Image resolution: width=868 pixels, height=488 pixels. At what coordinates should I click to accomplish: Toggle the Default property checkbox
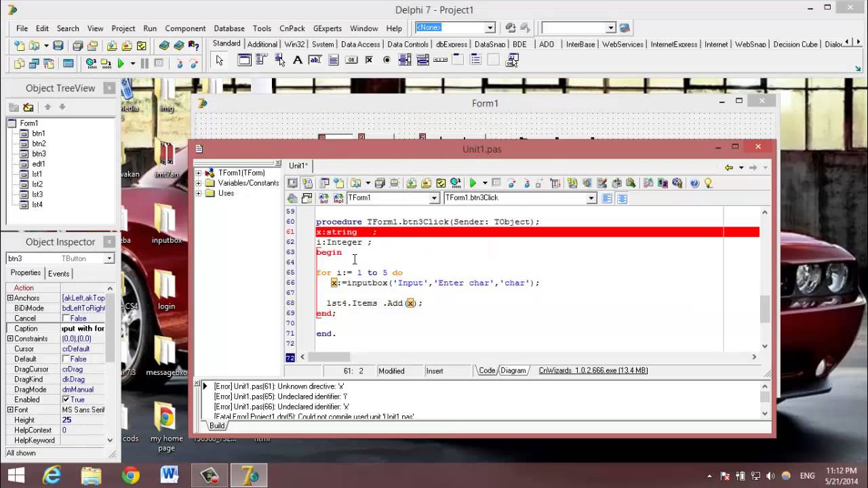coord(66,359)
